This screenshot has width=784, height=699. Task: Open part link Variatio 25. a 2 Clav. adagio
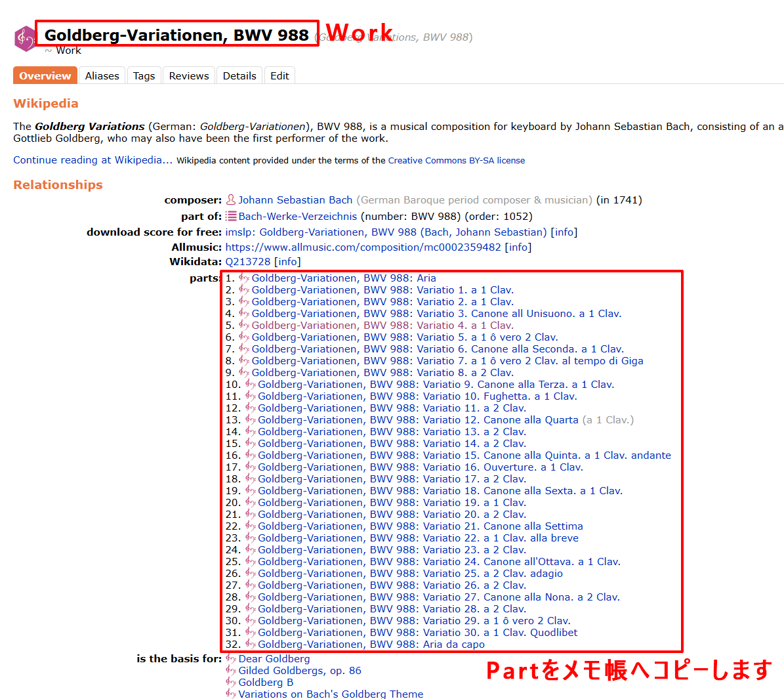pyautogui.click(x=411, y=574)
